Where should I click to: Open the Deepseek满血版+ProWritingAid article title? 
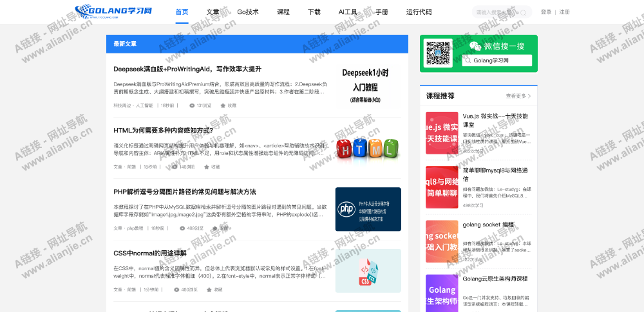[187, 69]
